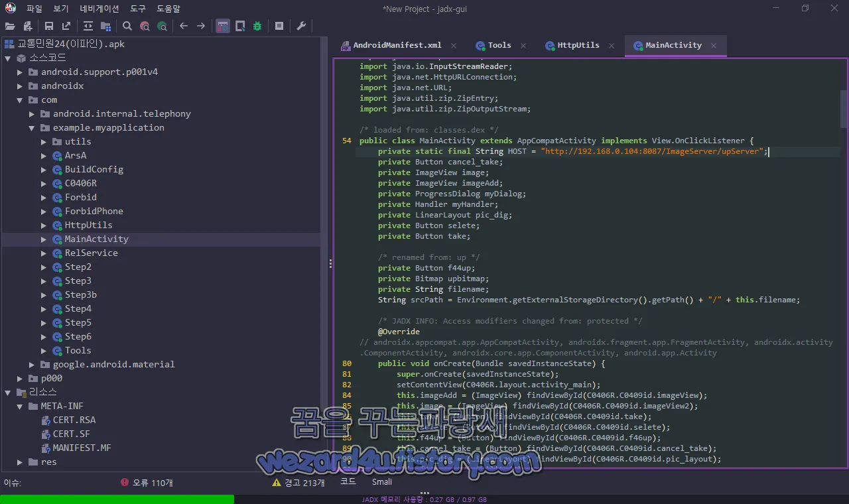Navigate forward with the right arrow icon
The width and height of the screenshot is (849, 504).
tap(201, 26)
